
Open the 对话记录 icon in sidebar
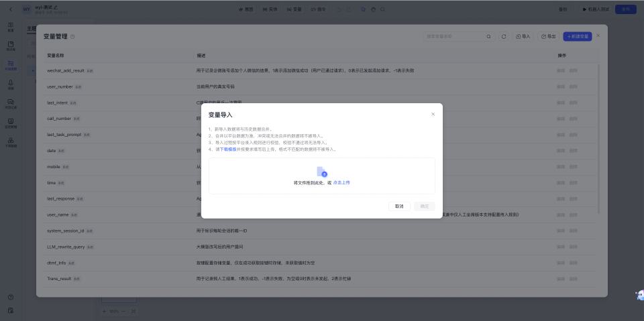pos(11,103)
